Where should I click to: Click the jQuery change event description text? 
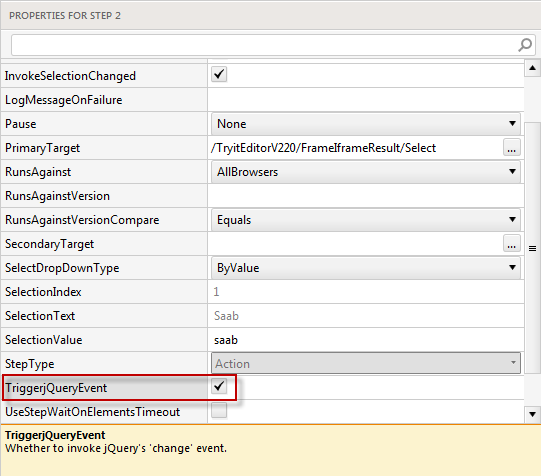pos(116,448)
